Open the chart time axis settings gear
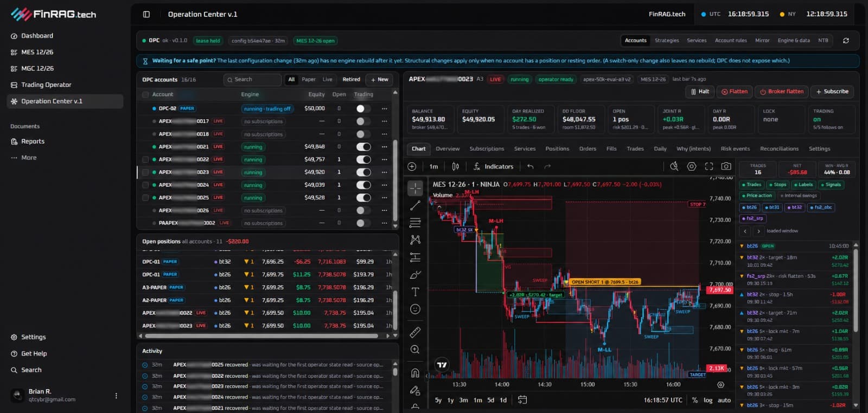Screen dimensions: 868x413 click(720, 385)
